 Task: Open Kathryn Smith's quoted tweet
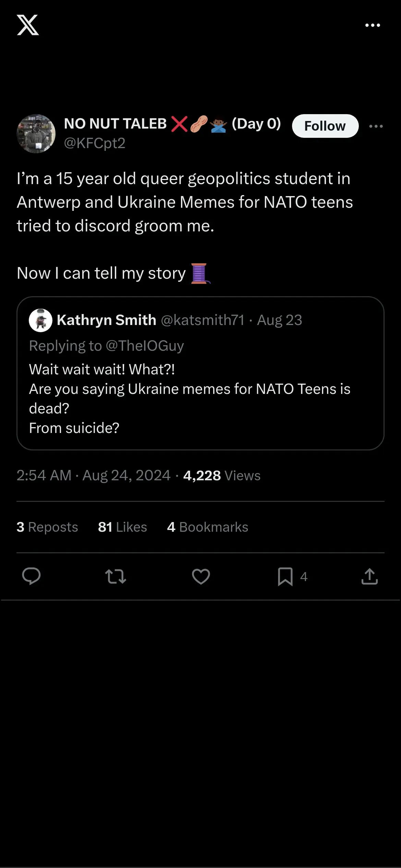tap(200, 373)
